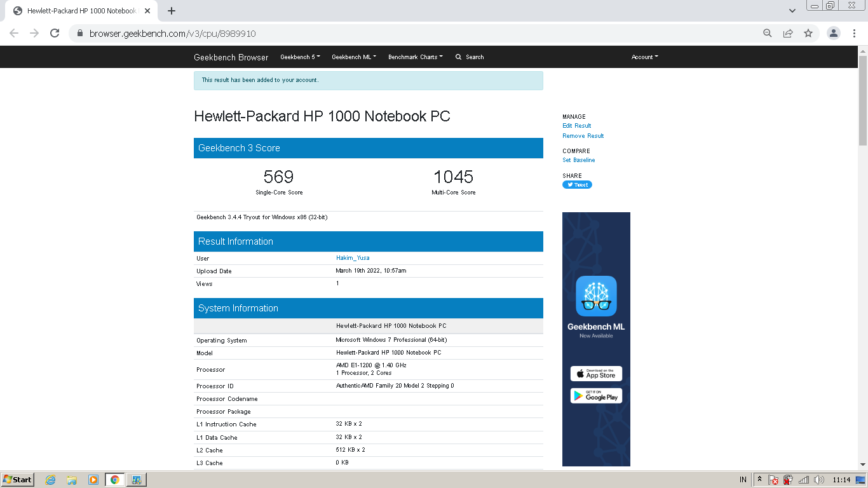Click the page vertical scrollbar thumb
Screen dimensions: 868x488
862,100
